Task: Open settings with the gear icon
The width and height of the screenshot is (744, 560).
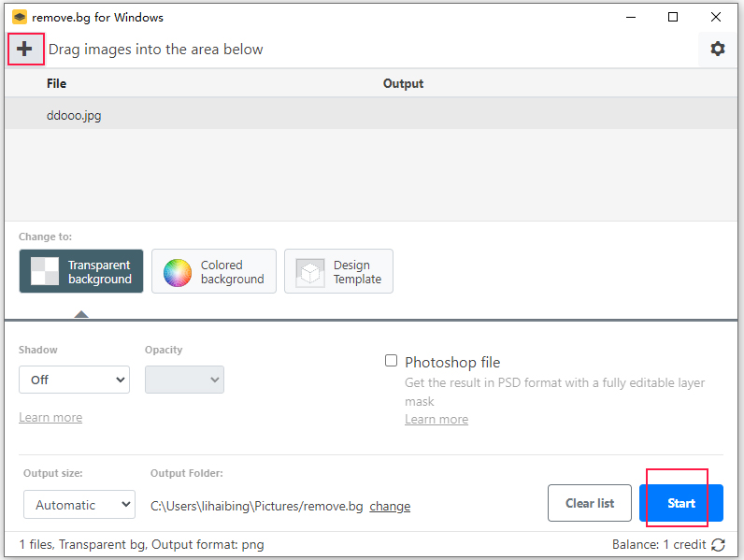Action: pos(717,49)
